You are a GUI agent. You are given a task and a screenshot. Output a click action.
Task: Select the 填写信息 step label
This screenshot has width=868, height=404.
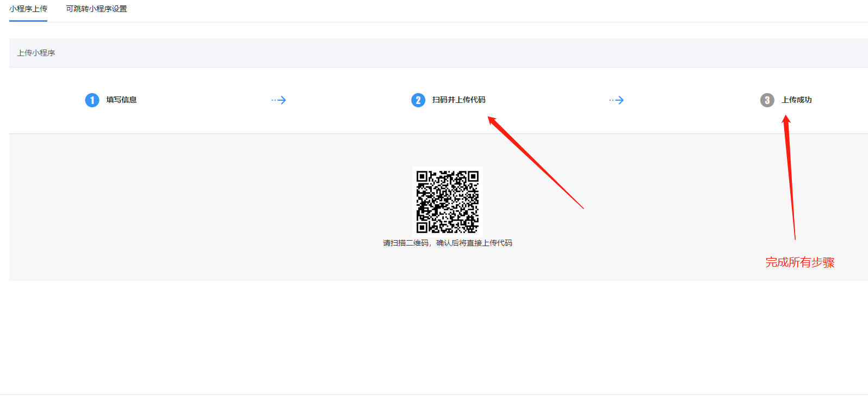click(x=121, y=100)
